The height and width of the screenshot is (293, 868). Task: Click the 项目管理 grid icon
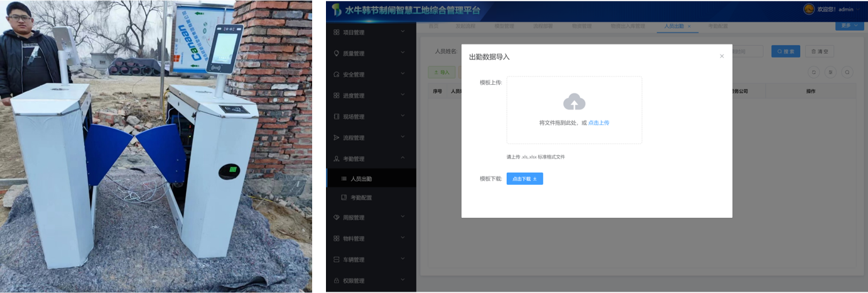(x=337, y=32)
